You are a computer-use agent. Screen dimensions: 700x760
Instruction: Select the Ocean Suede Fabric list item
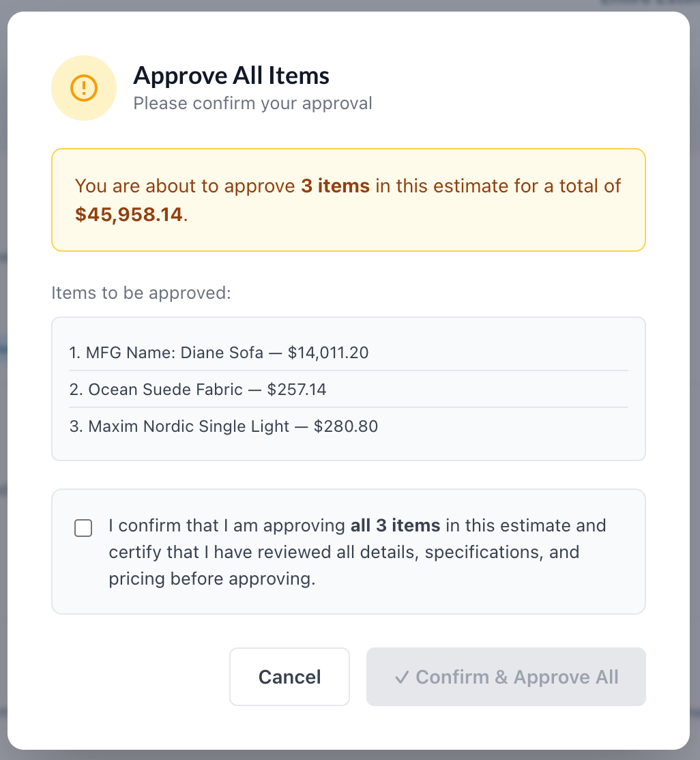349,389
